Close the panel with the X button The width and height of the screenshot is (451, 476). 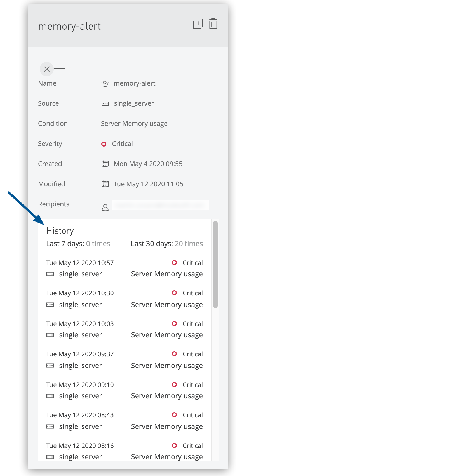click(x=46, y=69)
